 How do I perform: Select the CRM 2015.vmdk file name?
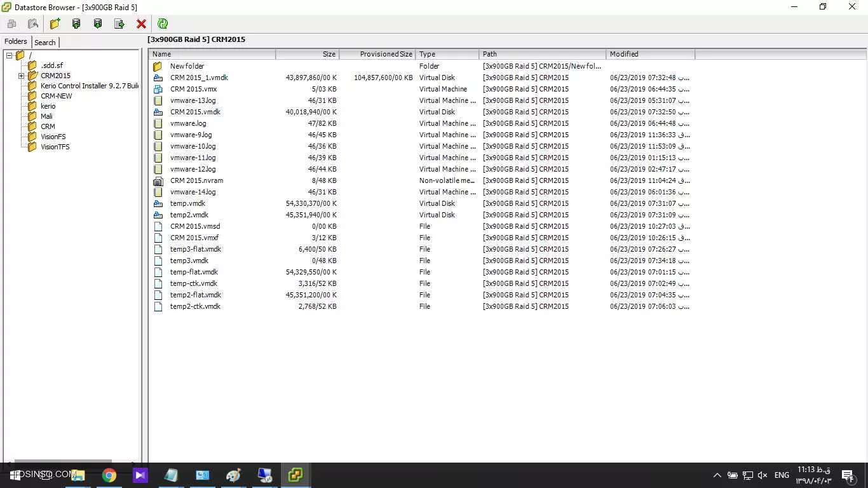[195, 112]
